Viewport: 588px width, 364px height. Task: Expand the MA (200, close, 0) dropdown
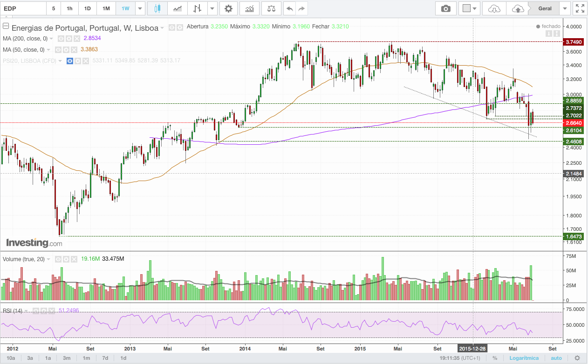51,39
